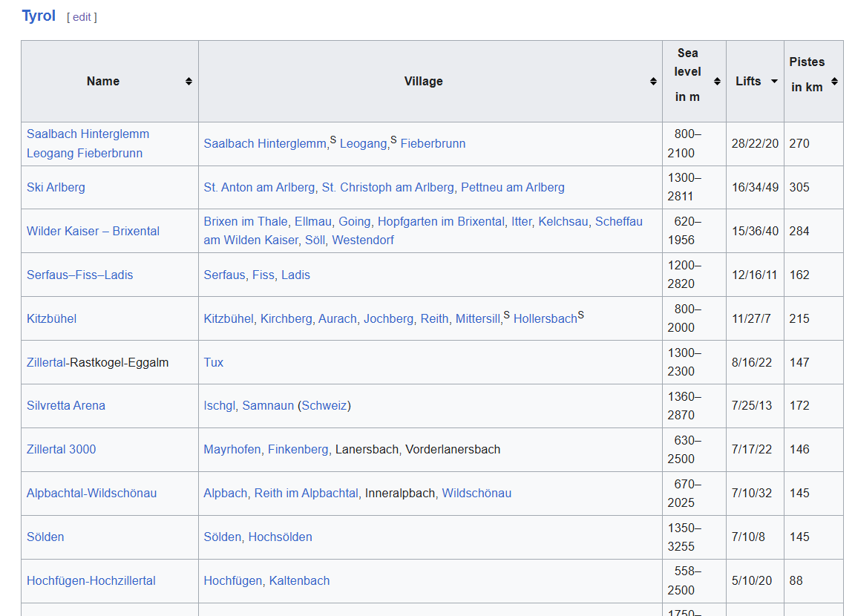The width and height of the screenshot is (855, 616).
Task: Open Söll village link
Action: pos(315,240)
